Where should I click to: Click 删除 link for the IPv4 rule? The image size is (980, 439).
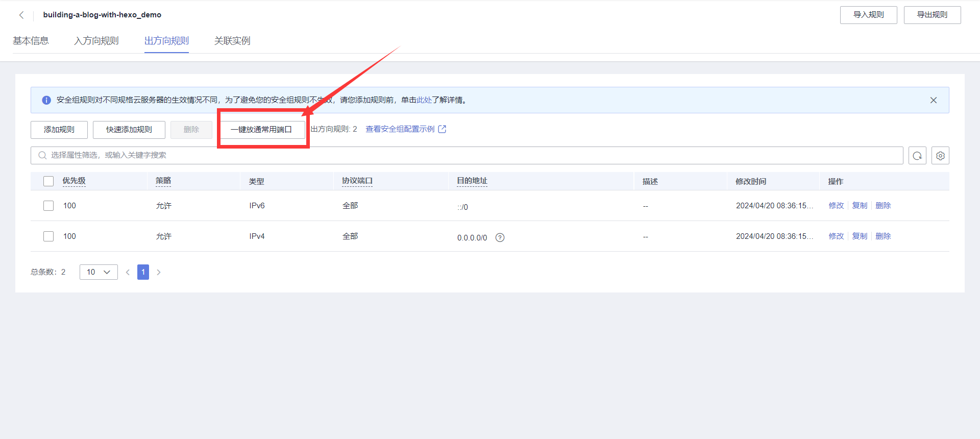point(883,236)
